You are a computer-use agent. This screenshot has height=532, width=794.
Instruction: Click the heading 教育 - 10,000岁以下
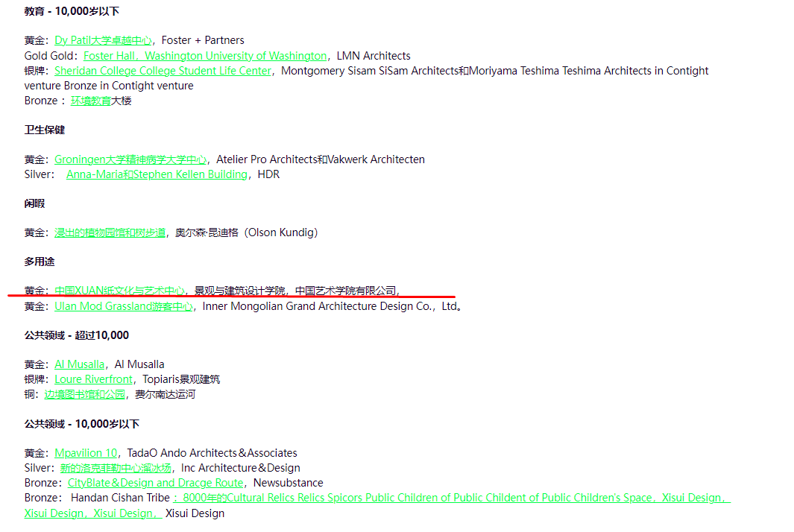click(x=72, y=11)
